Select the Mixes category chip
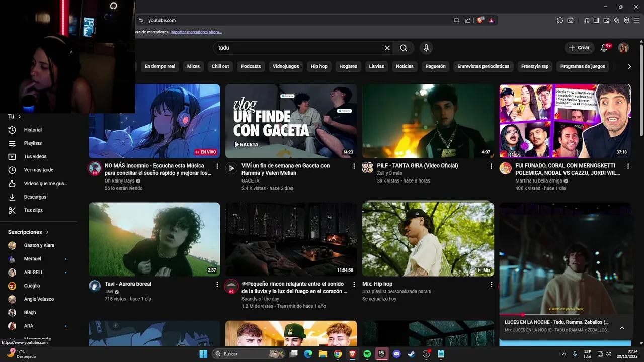Image resolution: width=644 pixels, height=362 pixels. click(x=193, y=66)
